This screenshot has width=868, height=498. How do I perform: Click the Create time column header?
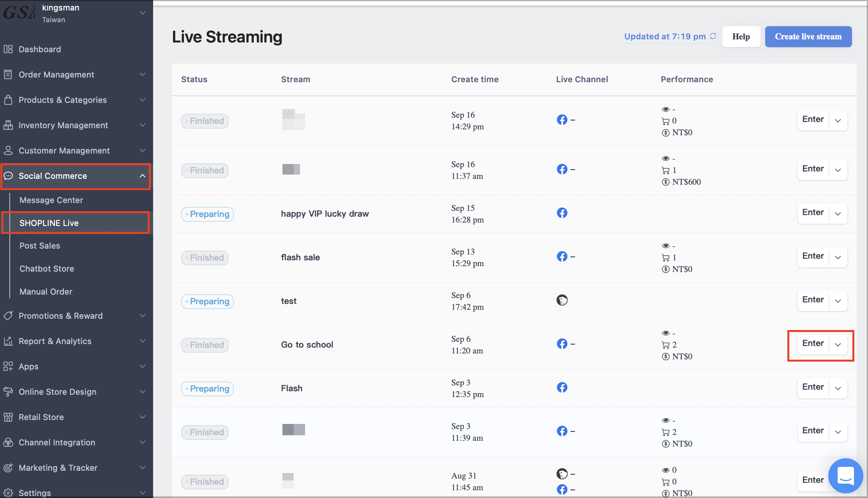(x=475, y=79)
